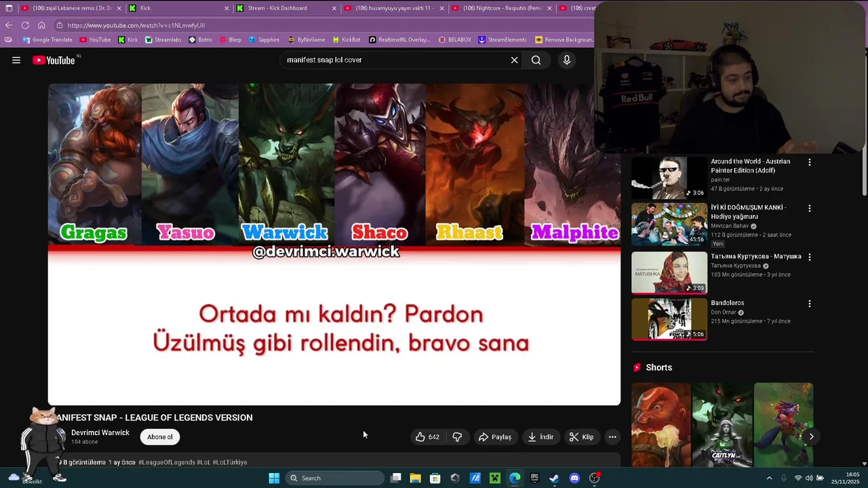Click browser back arrow
The width and height of the screenshot is (868, 488).
9,25
